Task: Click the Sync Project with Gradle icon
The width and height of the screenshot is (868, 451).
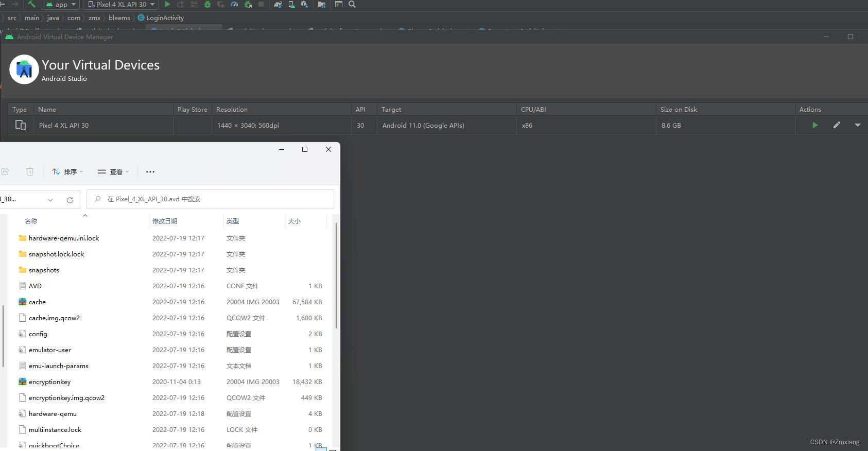Action: coord(278,4)
